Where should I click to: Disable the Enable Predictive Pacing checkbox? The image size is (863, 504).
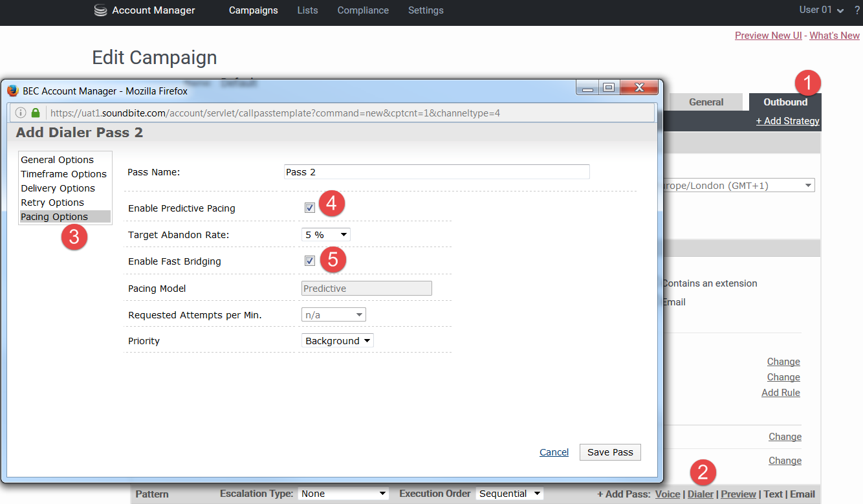pyautogui.click(x=310, y=208)
